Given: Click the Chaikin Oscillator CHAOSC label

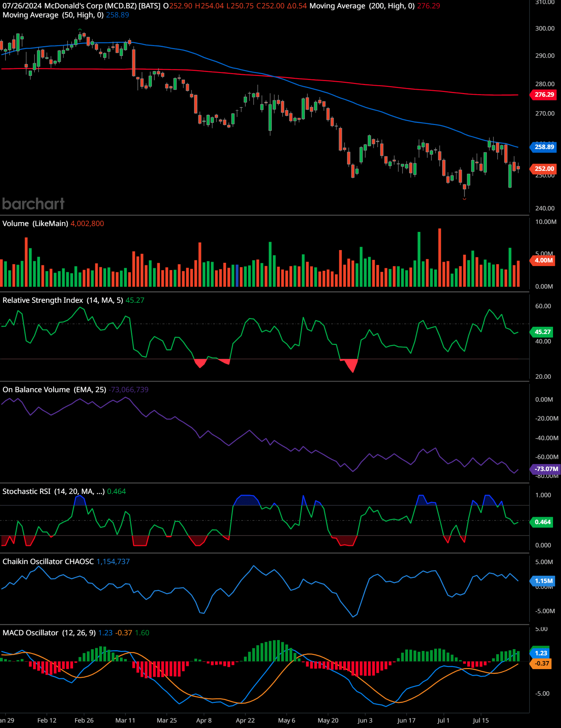Looking at the screenshot, I should [48, 562].
